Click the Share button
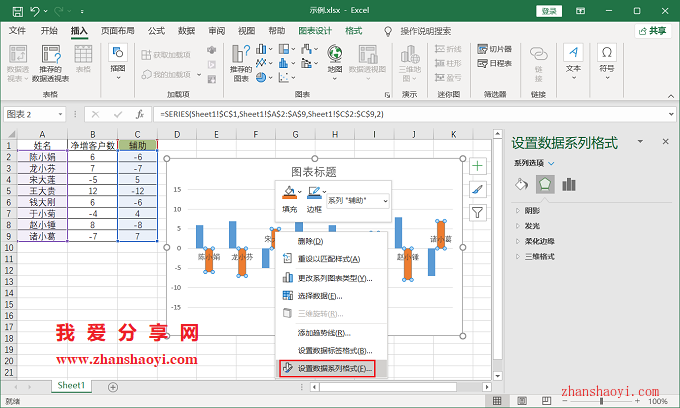The width and height of the screenshot is (680, 408). tap(653, 31)
